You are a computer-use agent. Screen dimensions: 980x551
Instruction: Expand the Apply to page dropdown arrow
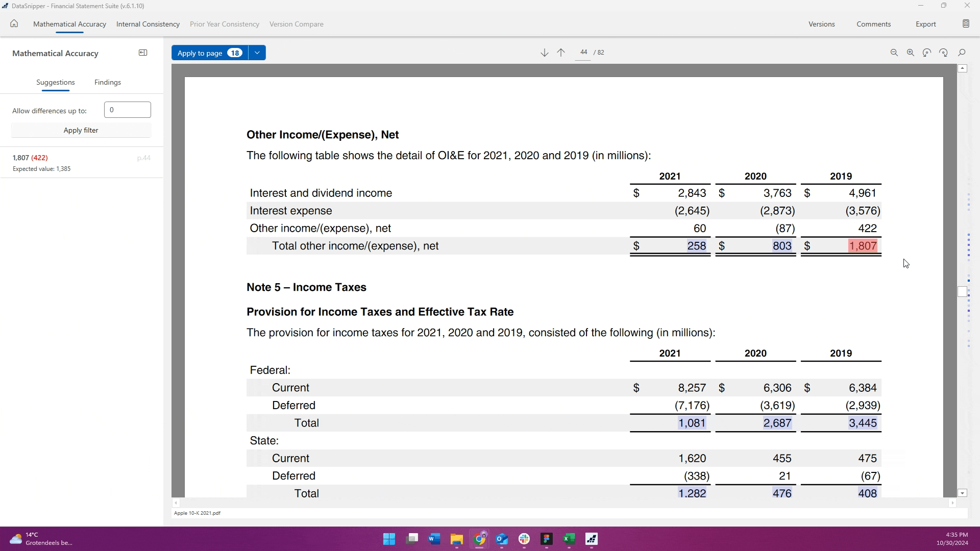tap(257, 53)
